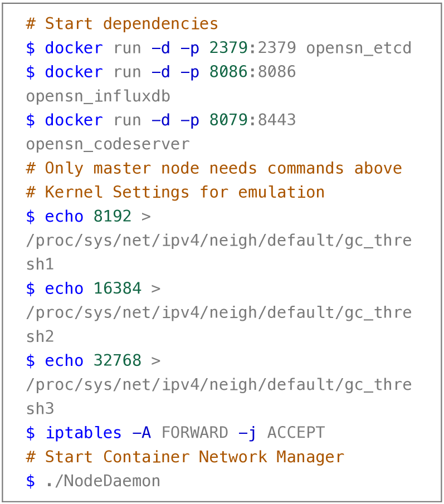The image size is (444, 504).
Task: Click the value 8192 in echo command
Action: pyautogui.click(x=113, y=216)
